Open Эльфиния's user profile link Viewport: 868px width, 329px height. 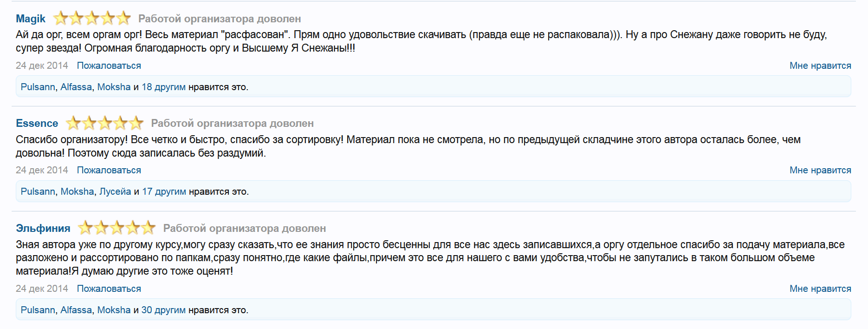43,228
